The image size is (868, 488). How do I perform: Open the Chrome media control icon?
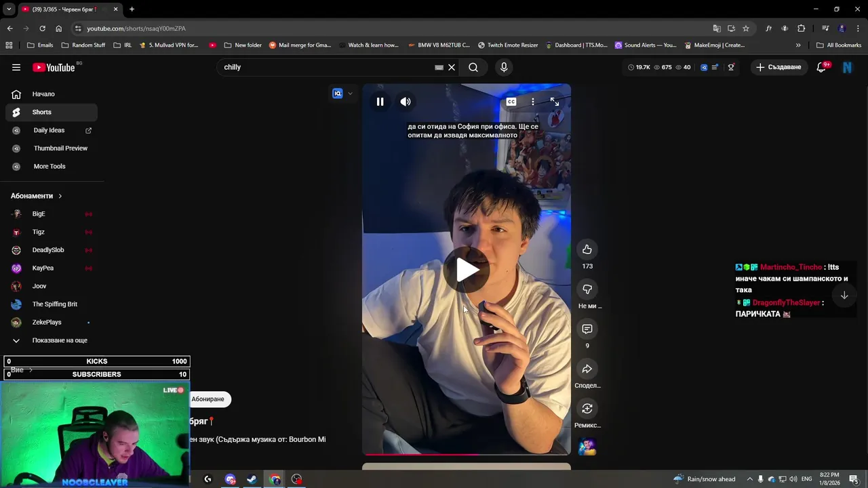825,28
